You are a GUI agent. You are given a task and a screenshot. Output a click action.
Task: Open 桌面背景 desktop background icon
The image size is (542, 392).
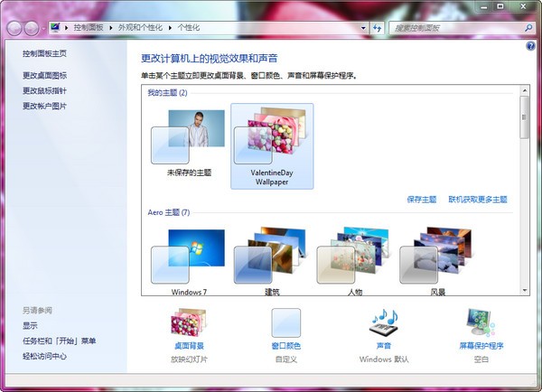(189, 322)
